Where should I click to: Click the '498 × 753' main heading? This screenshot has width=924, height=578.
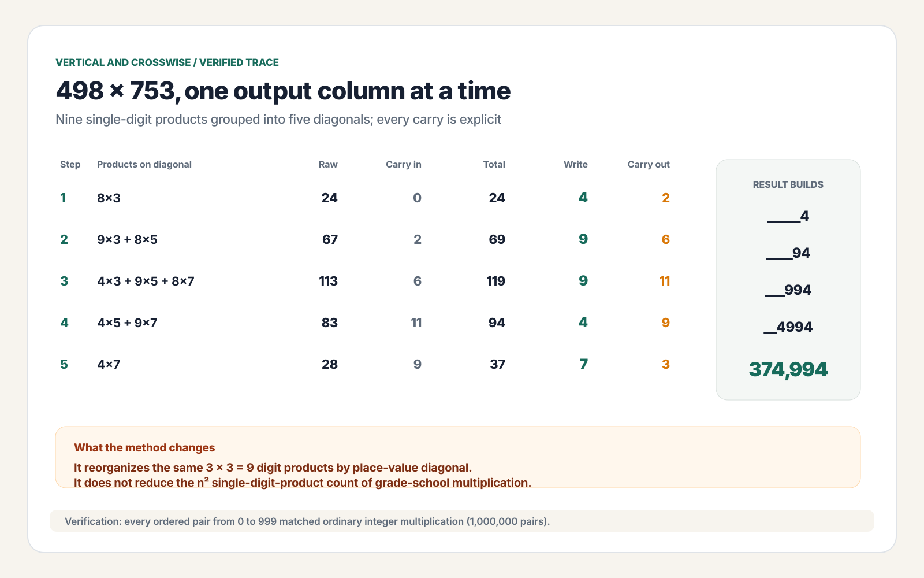coord(283,91)
